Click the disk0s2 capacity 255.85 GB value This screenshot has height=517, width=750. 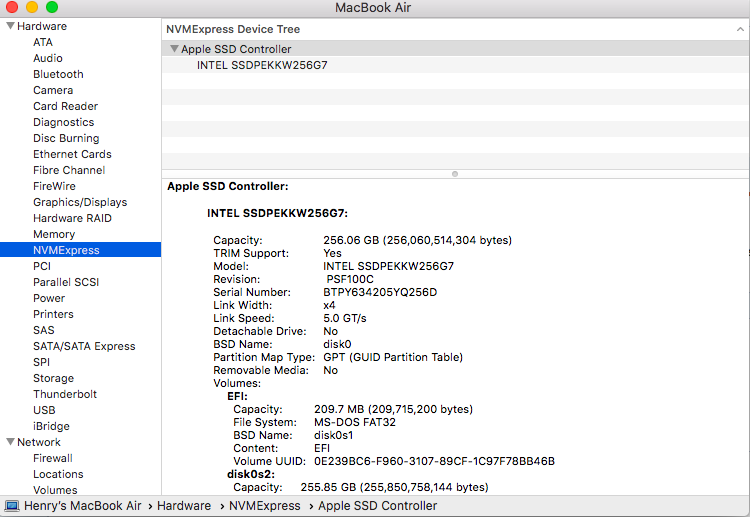pos(395,487)
